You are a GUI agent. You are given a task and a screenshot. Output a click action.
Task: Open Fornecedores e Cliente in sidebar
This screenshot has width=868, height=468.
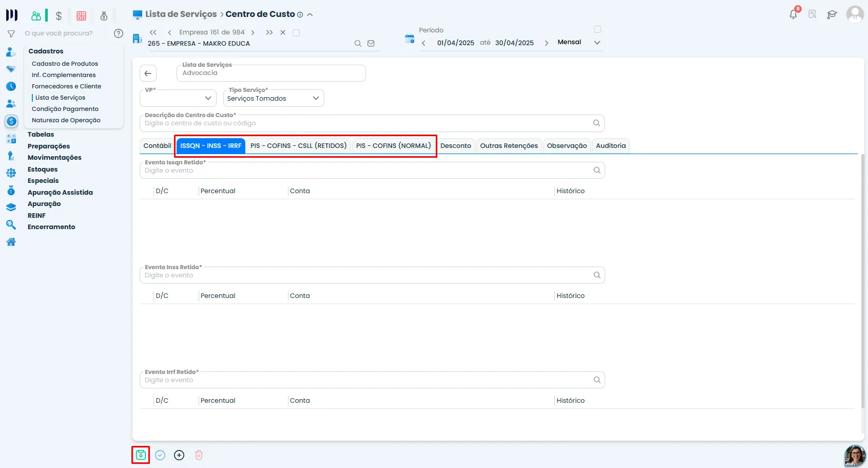(66, 86)
